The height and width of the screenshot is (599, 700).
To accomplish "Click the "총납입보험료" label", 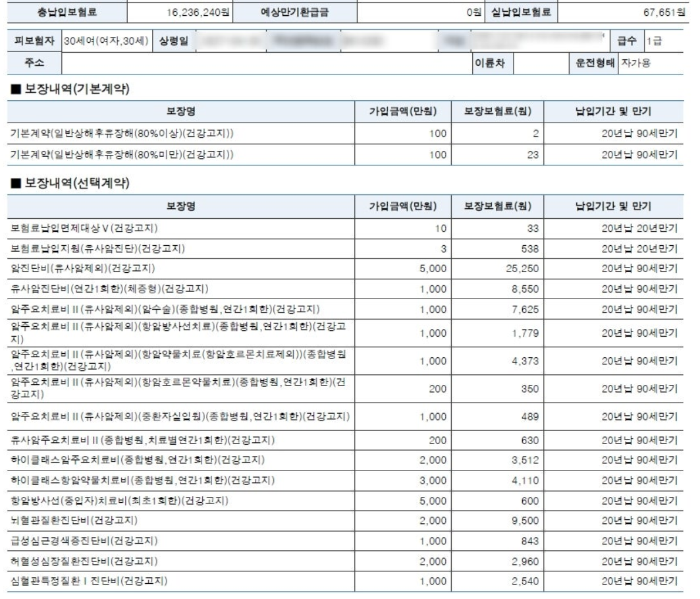I will (67, 12).
